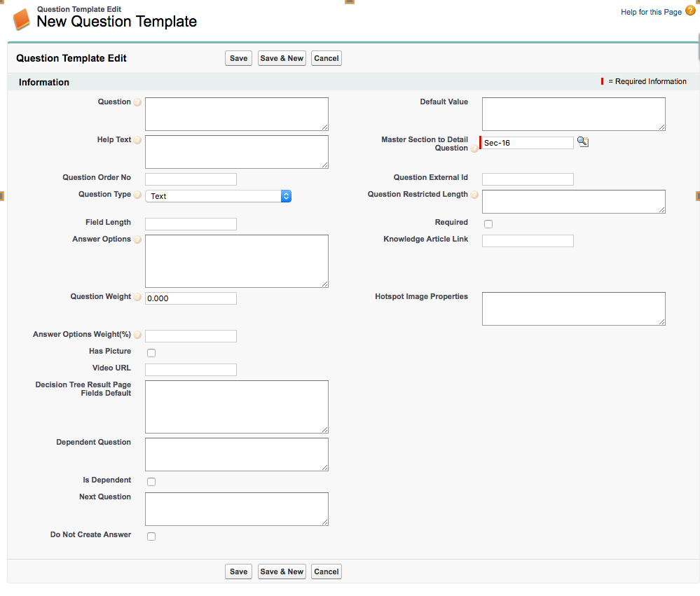The image size is (700, 596).
Task: Grab the Answer Options text area resize handle
Action: pos(325,284)
